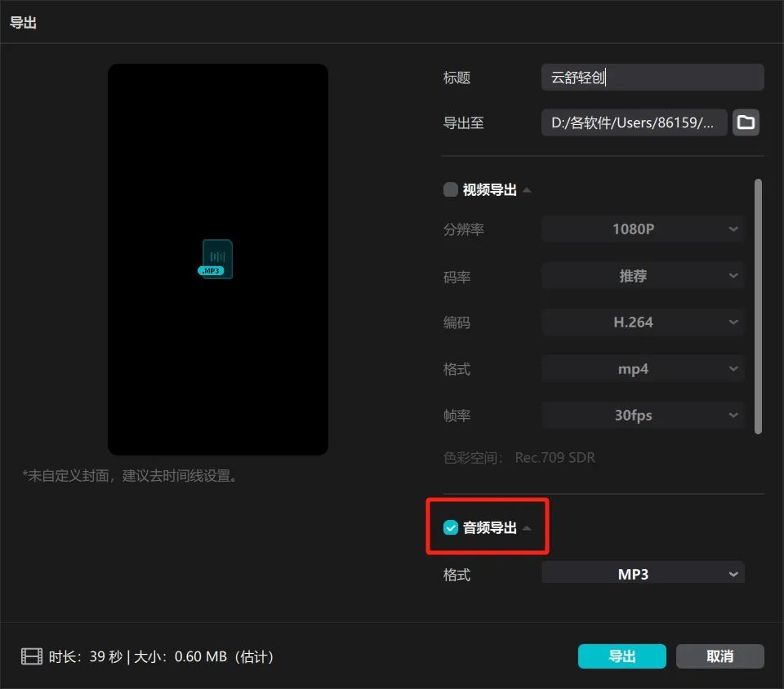Click the film strip icon beside duration
This screenshot has width=784, height=689.
[32, 656]
